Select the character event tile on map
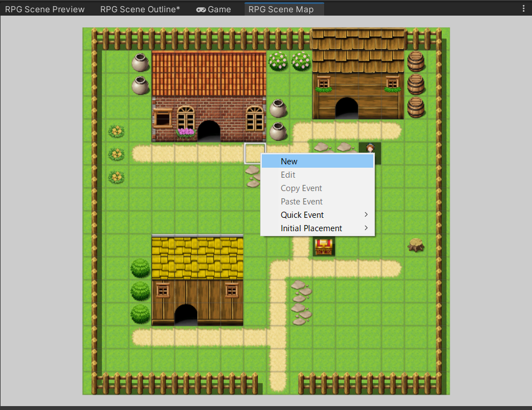 370,148
